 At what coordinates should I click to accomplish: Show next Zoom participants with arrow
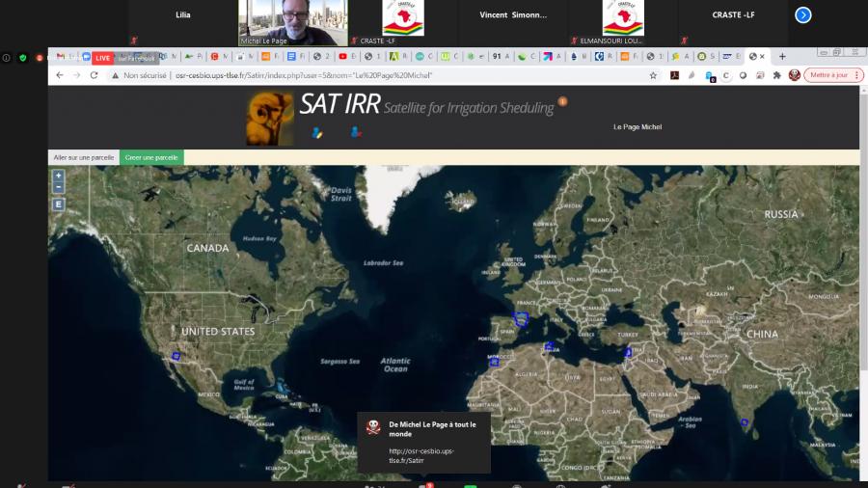point(802,14)
